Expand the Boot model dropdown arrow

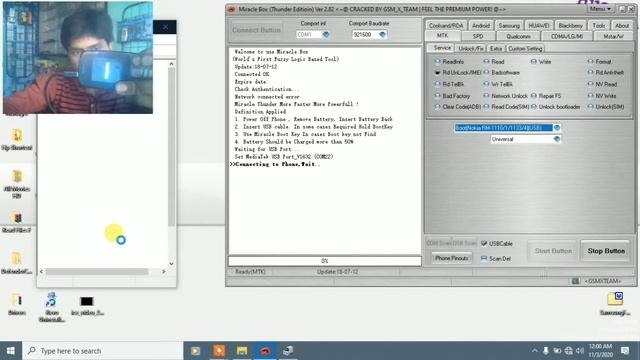557,128
